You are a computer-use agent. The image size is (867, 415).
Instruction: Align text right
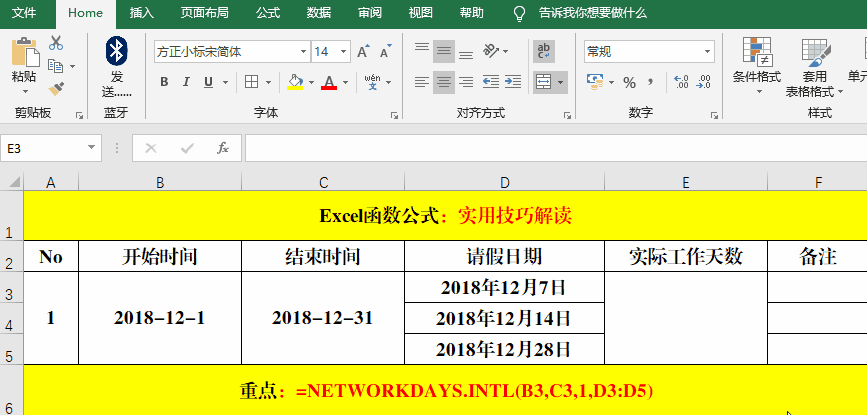coord(466,82)
